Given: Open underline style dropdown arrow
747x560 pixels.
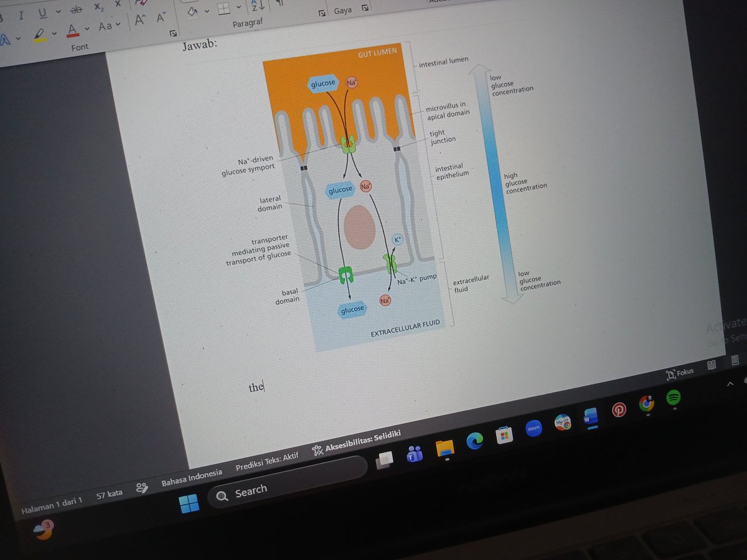Looking at the screenshot, I should [58, 11].
